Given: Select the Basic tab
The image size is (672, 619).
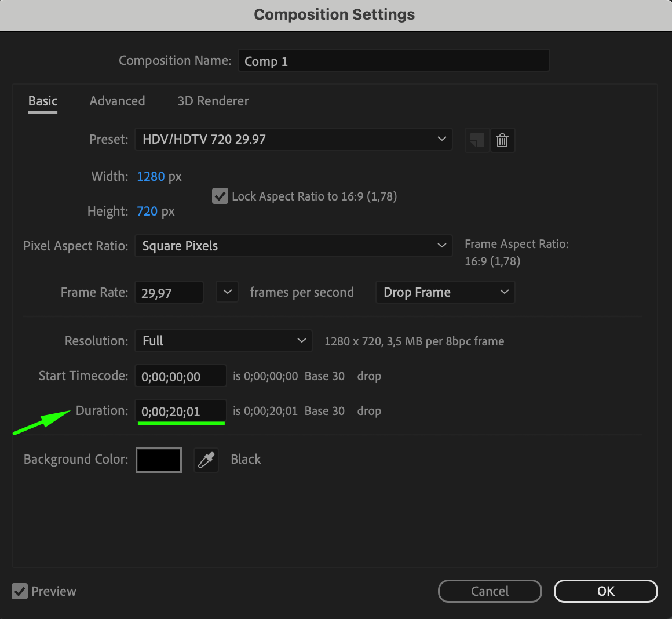Looking at the screenshot, I should point(43,101).
